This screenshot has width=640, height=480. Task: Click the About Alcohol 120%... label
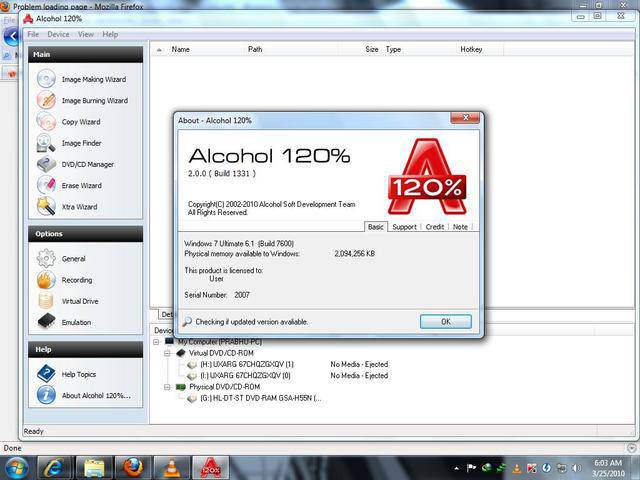point(96,396)
